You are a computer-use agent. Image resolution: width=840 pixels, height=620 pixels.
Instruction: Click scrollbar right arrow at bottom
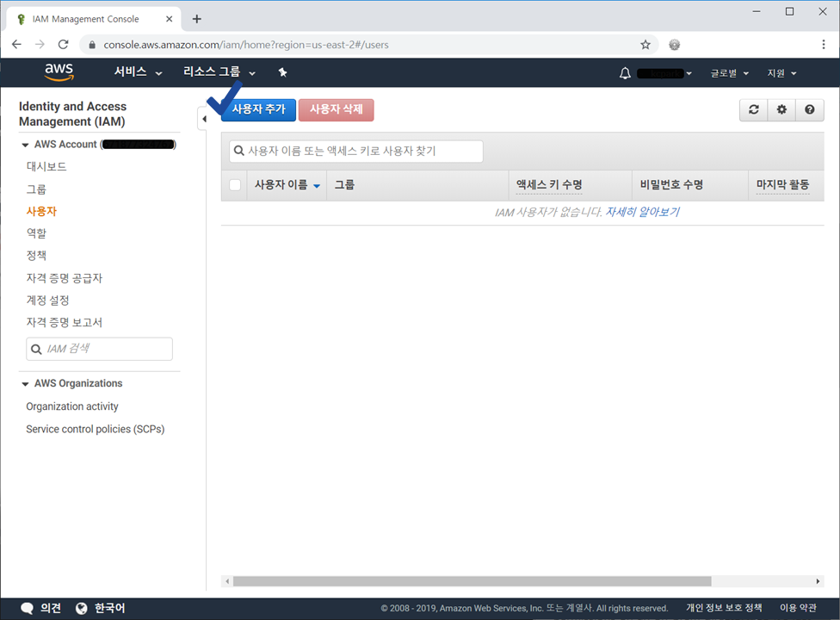(818, 581)
